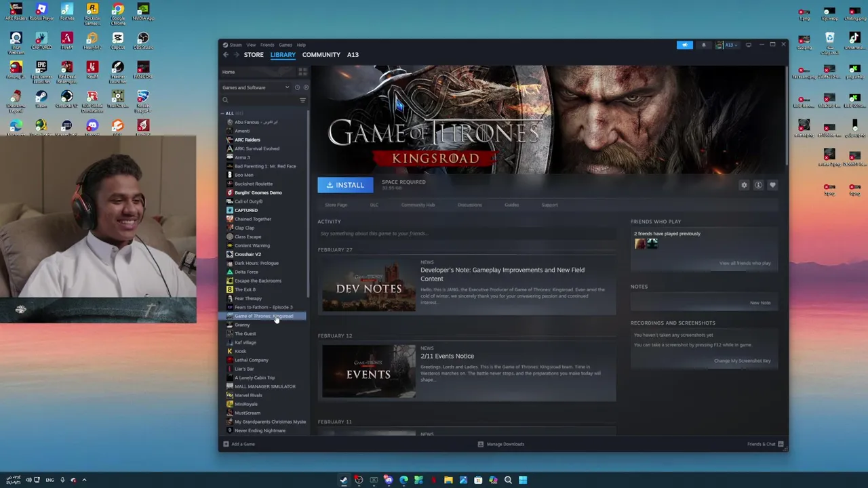Open the game info icon
The height and width of the screenshot is (488, 868).
coord(758,185)
